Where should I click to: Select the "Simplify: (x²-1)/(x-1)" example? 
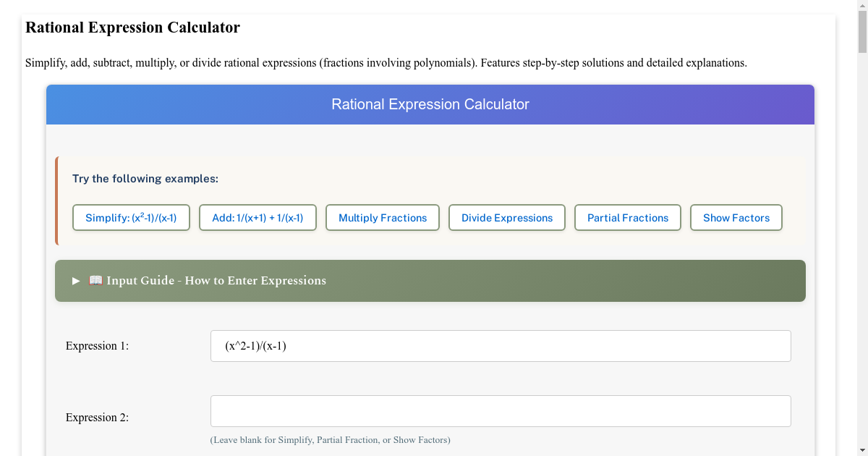click(131, 217)
